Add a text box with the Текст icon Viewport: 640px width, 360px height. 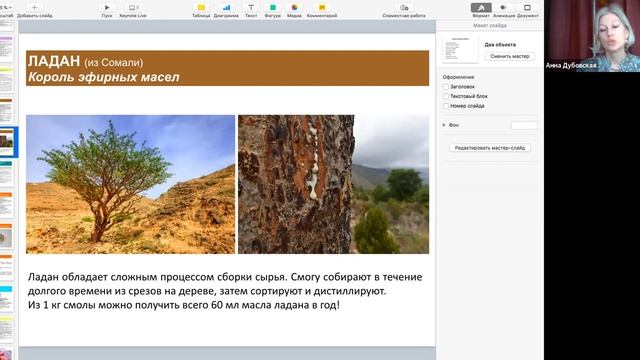point(251,7)
